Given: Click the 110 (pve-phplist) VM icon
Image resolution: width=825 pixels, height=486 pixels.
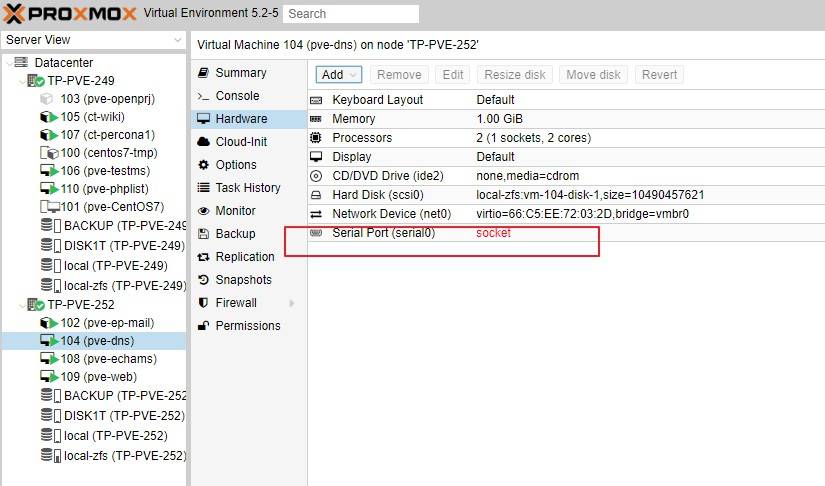Looking at the screenshot, I should 49,189.
